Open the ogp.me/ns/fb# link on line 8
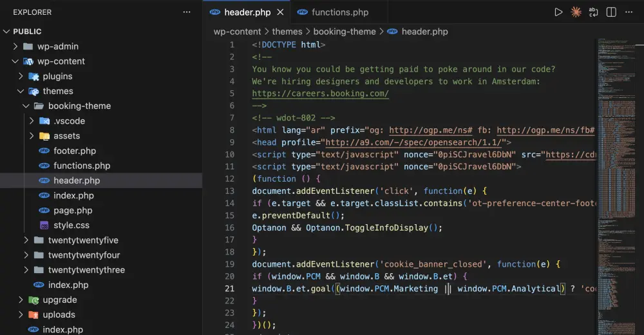Screen dimensions: 644x335 pos(546,130)
